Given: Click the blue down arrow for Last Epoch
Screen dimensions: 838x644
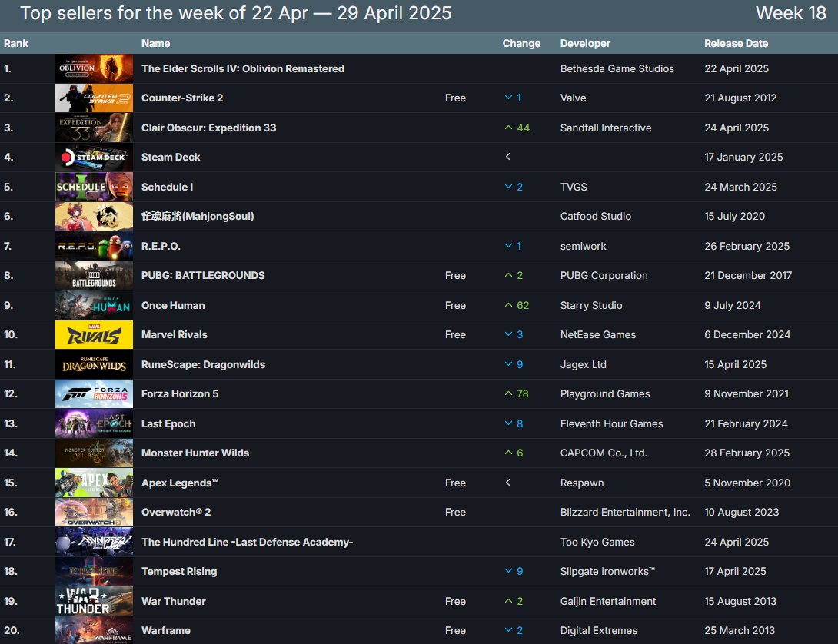Looking at the screenshot, I should point(508,423).
